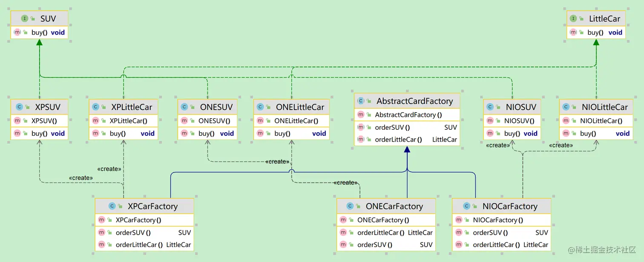Image resolution: width=644 pixels, height=262 pixels.
Task: Click void return type in SUV interface
Action: [x=58, y=32]
